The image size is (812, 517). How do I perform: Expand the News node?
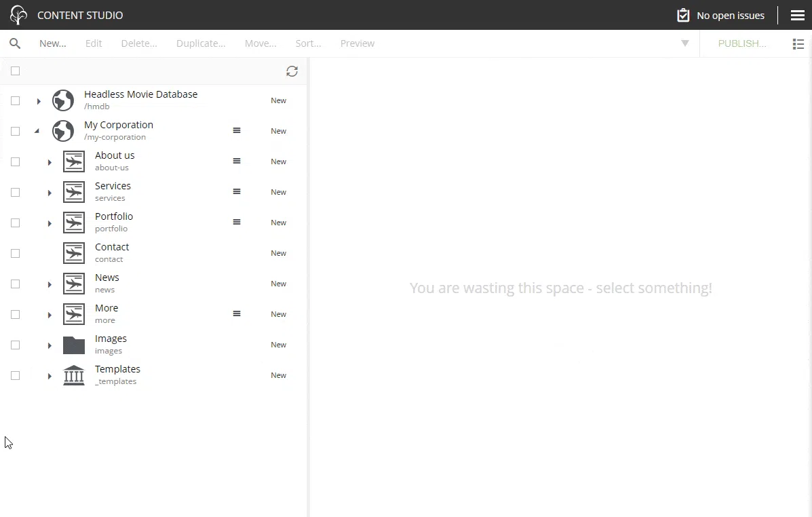pos(50,285)
